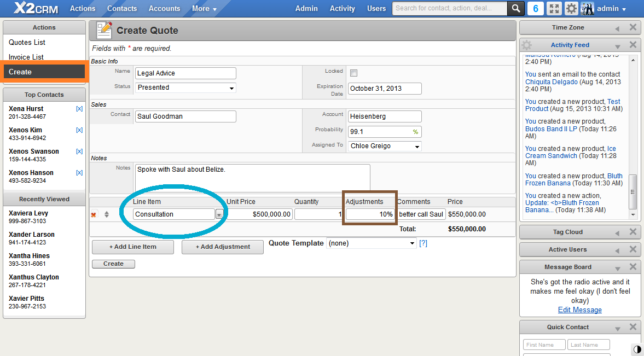Open the Status dropdown
The width and height of the screenshot is (644, 356).
tap(186, 87)
